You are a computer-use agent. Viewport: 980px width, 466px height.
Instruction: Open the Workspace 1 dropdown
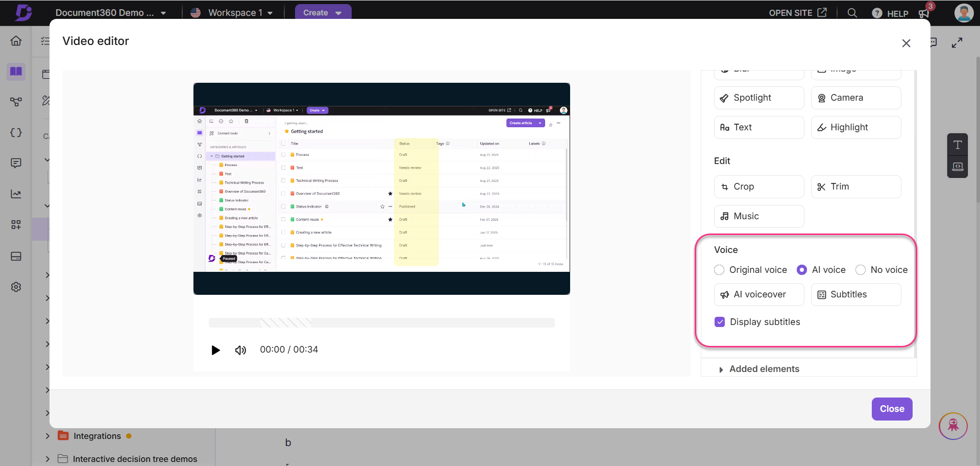(x=232, y=13)
